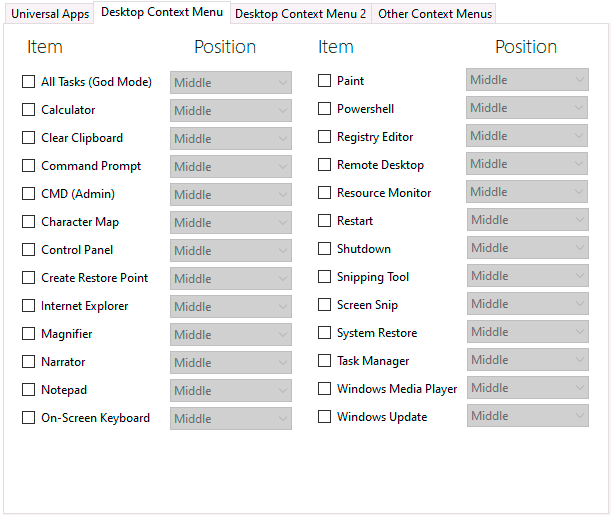
Task: Open the Position dropdown for Clear Clipboard
Action: click(x=231, y=138)
